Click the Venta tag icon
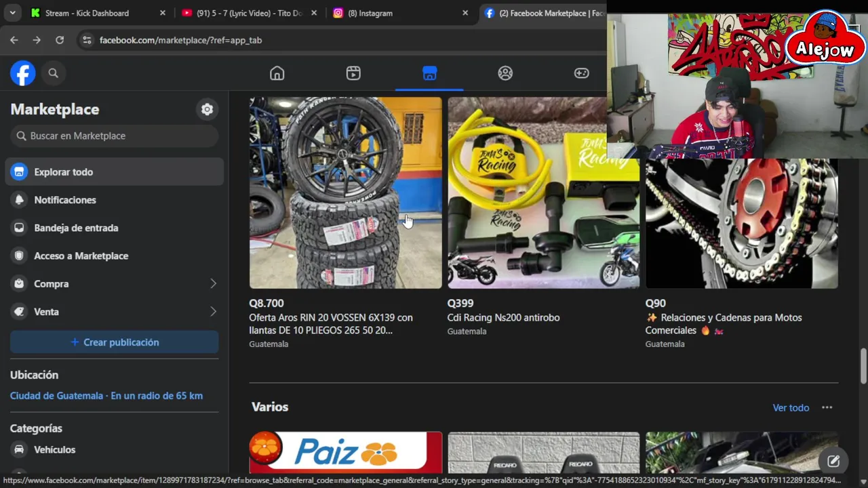 [19, 312]
